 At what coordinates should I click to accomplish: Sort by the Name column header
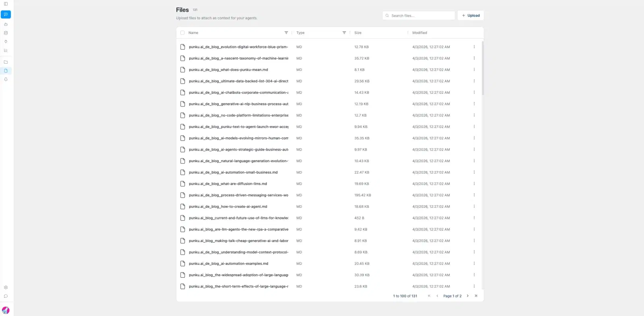193,33
